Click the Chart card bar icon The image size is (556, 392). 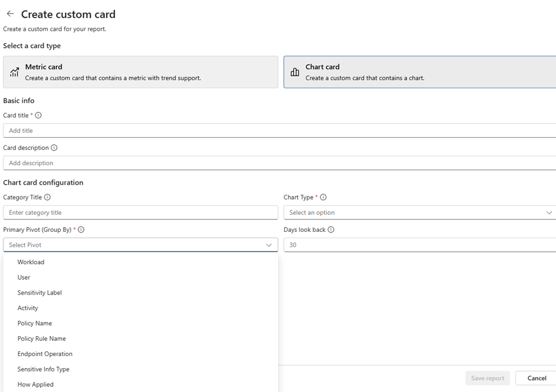[x=295, y=72]
